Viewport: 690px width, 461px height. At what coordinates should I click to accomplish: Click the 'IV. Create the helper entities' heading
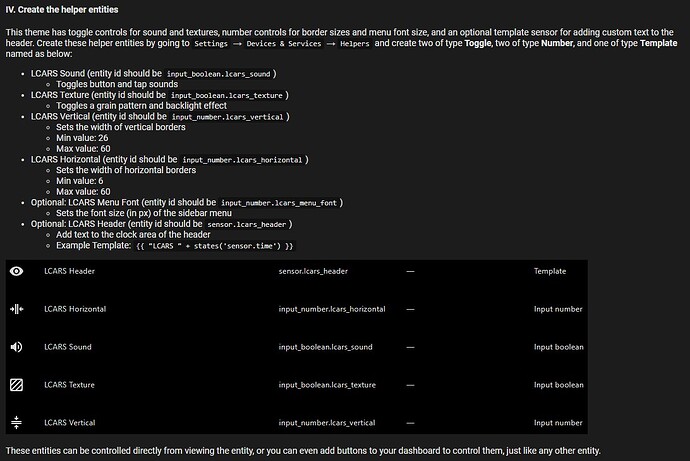[62, 10]
